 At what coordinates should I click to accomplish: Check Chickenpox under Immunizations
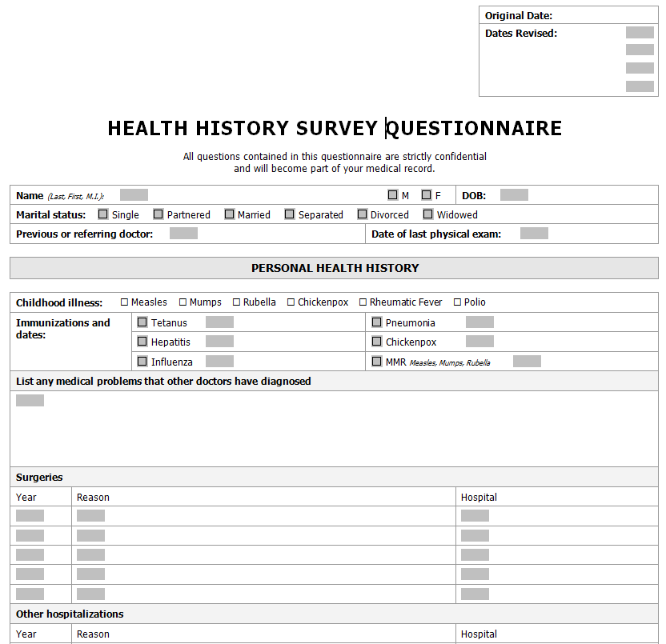pyautogui.click(x=377, y=342)
